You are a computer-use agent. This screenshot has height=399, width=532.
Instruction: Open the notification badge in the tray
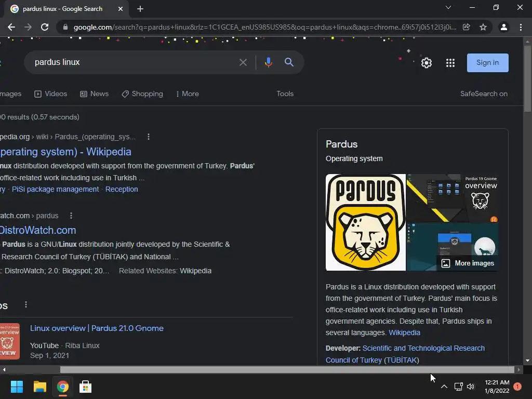click(x=517, y=387)
